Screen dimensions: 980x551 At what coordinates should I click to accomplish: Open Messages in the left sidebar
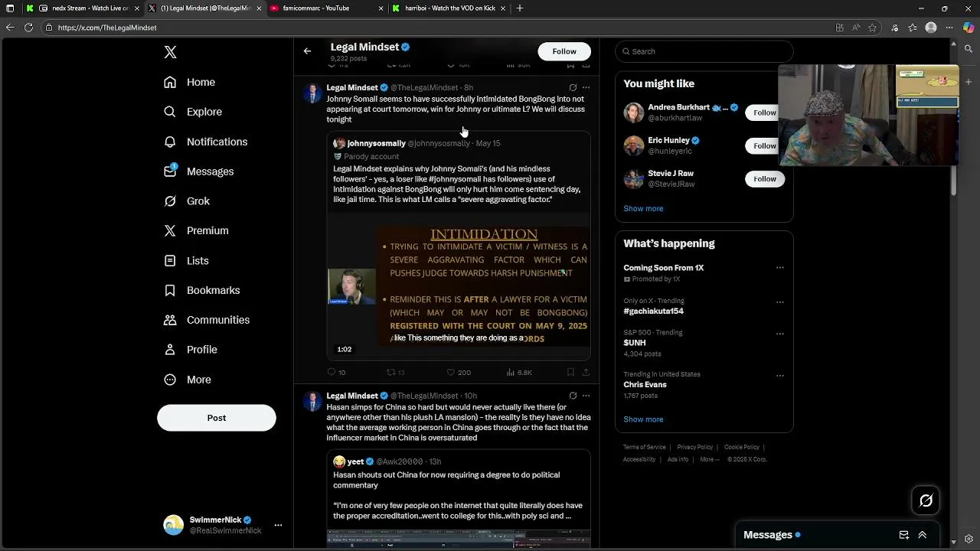pos(199,171)
